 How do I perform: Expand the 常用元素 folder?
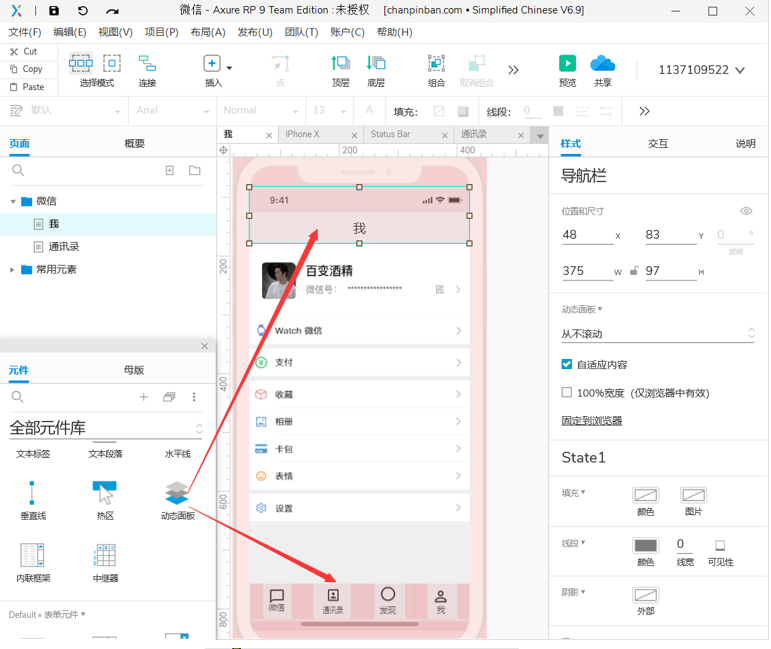tap(12, 269)
